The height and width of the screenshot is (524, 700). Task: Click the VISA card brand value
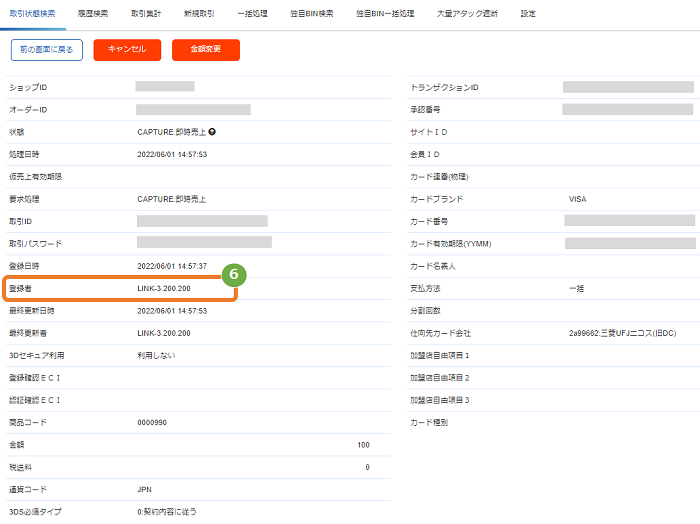[x=577, y=199]
